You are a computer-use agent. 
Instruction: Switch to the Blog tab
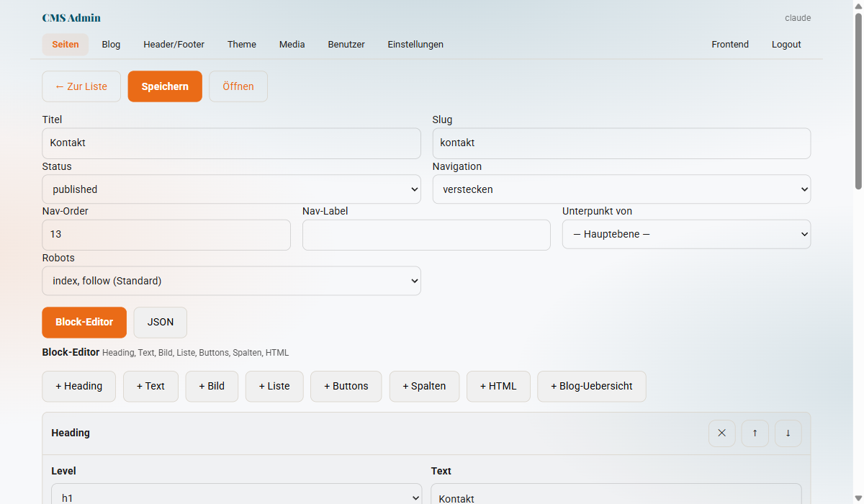click(110, 44)
